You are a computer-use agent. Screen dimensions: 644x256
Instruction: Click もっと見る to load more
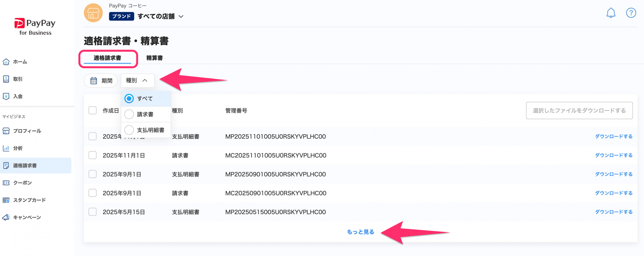click(x=360, y=232)
